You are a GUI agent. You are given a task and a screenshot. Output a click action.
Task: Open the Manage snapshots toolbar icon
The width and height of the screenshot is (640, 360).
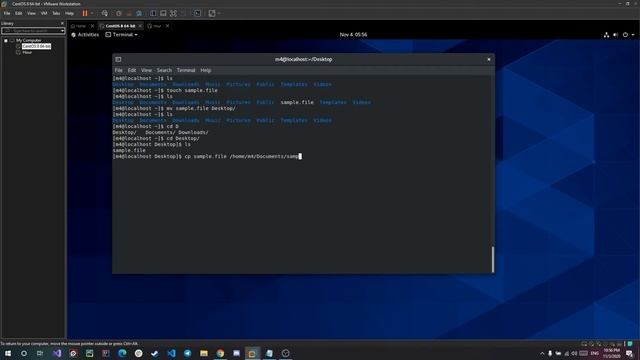[139, 13]
